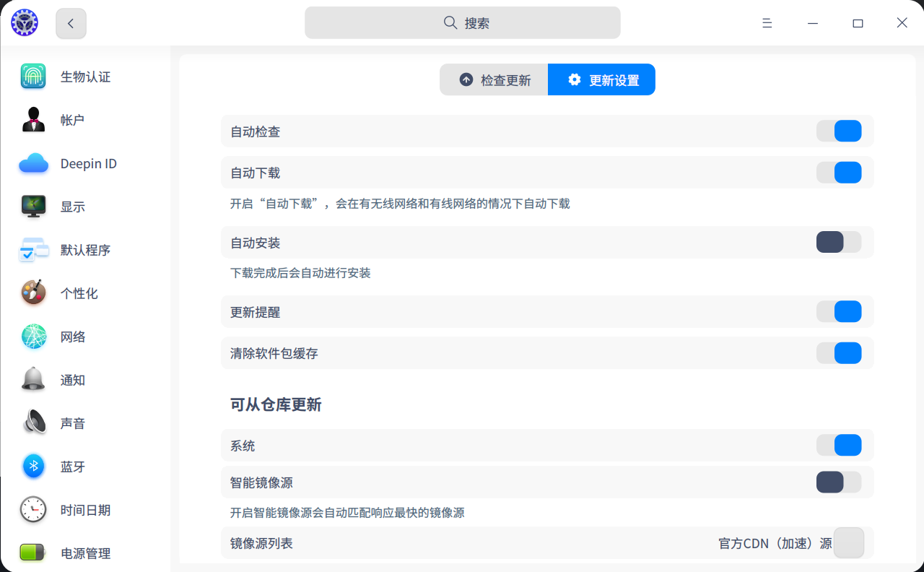Viewport: 924px width, 572px height.
Task: Open the 镜像源列表 selector button
Action: (849, 542)
